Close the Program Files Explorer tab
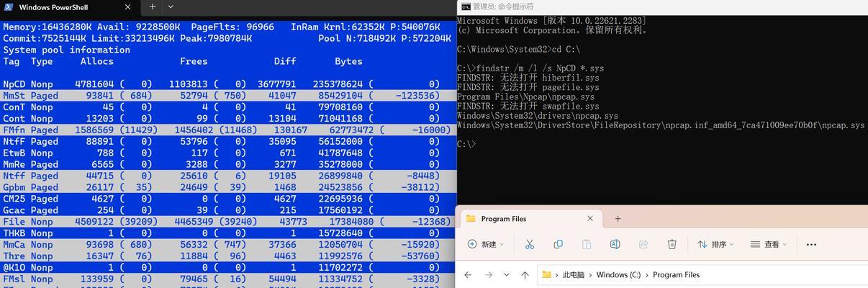 pyautogui.click(x=590, y=218)
